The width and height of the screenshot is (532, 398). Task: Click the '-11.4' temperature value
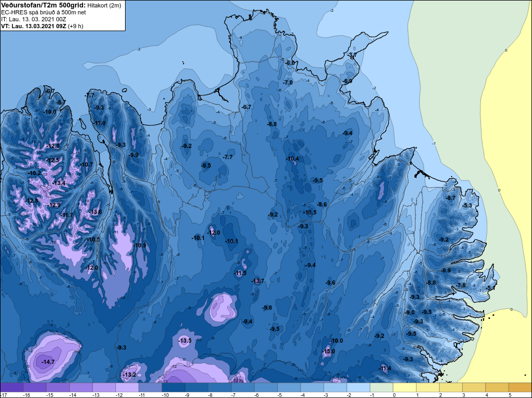pyautogui.click(x=385, y=369)
